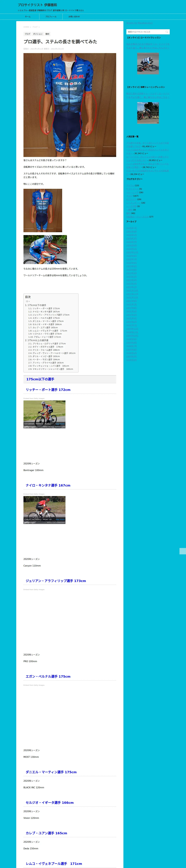The image size is (186, 868).
Task: Click the ブログ breadcrumb link
Action: (x=35, y=27)
